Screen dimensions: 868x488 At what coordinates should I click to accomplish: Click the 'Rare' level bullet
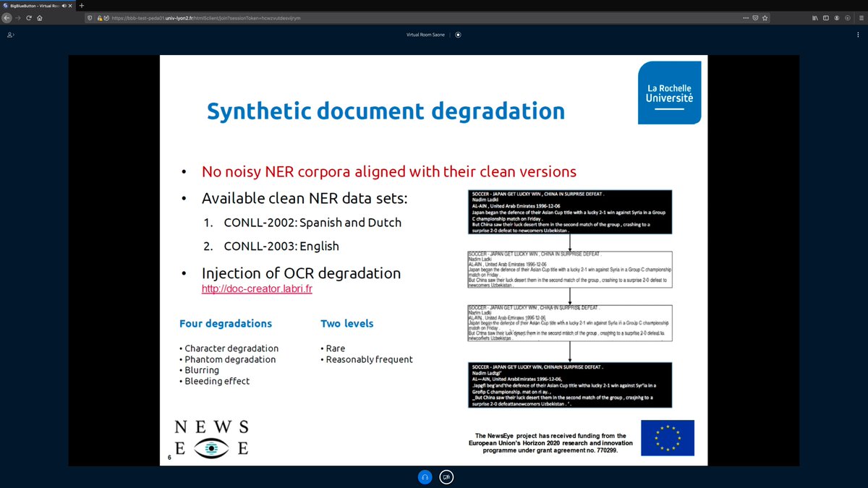(333, 348)
